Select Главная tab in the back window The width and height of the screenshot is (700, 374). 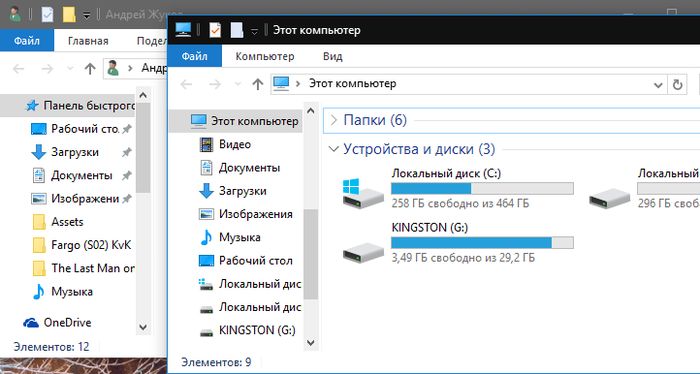tap(88, 41)
